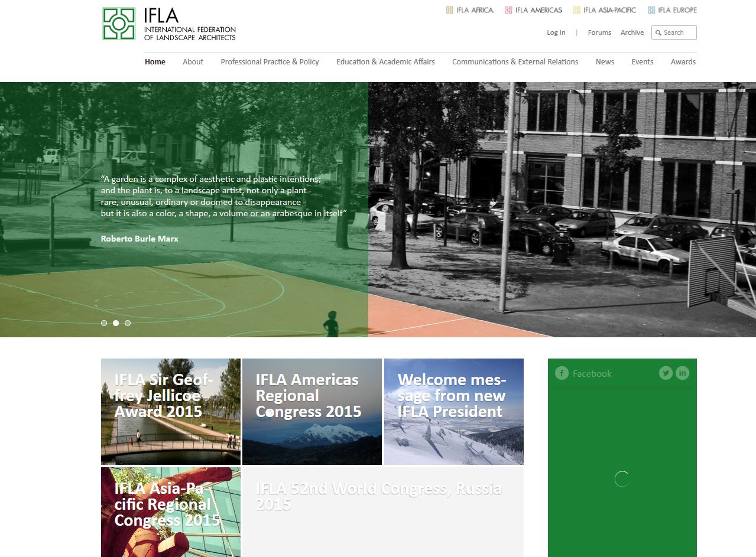The height and width of the screenshot is (557, 756).
Task: Open the Awards menu item
Action: pos(683,61)
